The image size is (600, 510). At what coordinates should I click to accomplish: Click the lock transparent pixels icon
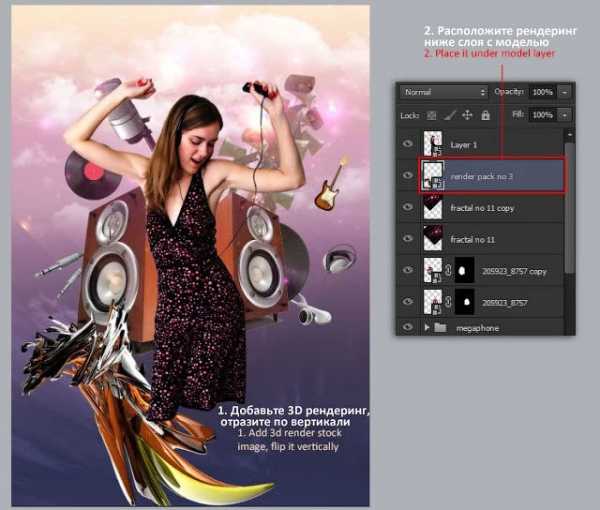pyautogui.click(x=432, y=115)
